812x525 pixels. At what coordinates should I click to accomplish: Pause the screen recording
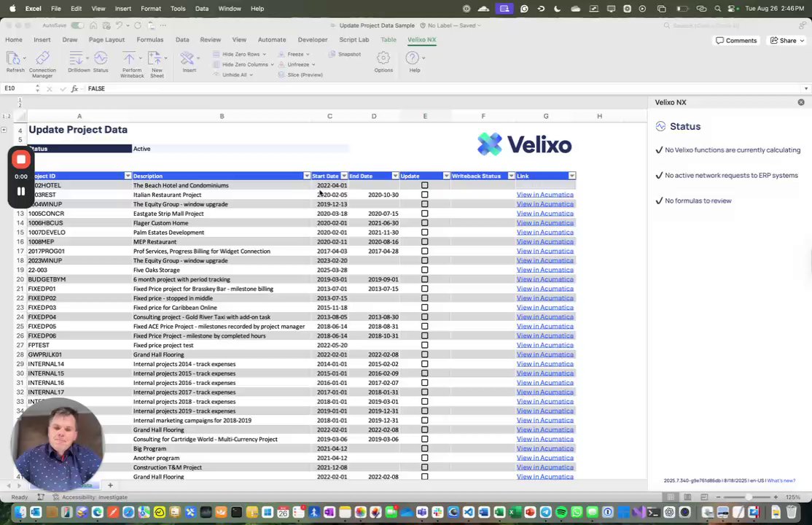(21, 191)
